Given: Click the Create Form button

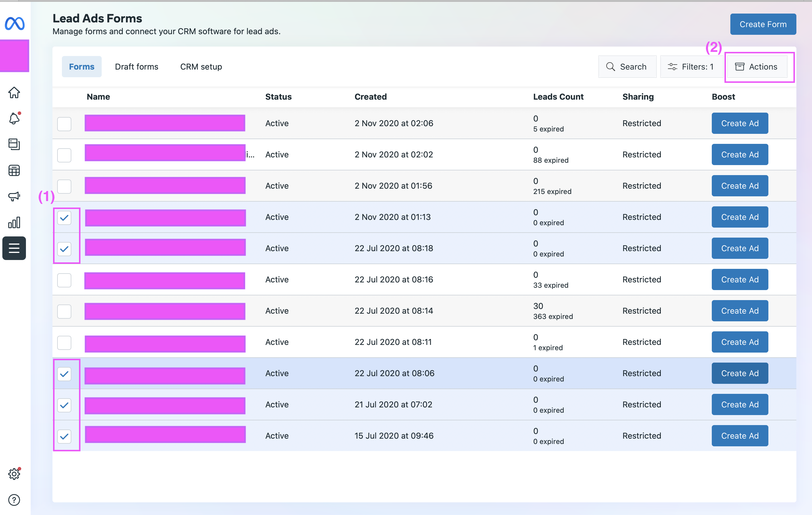Looking at the screenshot, I should pos(763,24).
